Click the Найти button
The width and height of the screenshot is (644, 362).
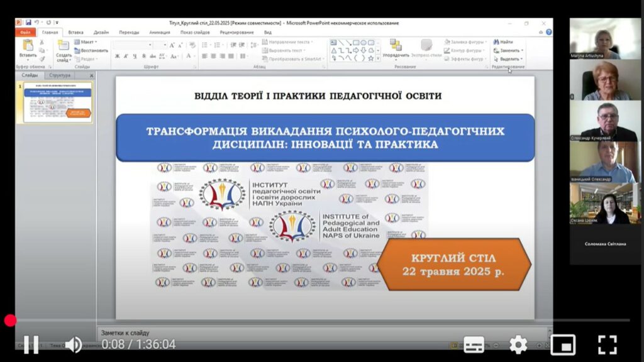(x=503, y=42)
